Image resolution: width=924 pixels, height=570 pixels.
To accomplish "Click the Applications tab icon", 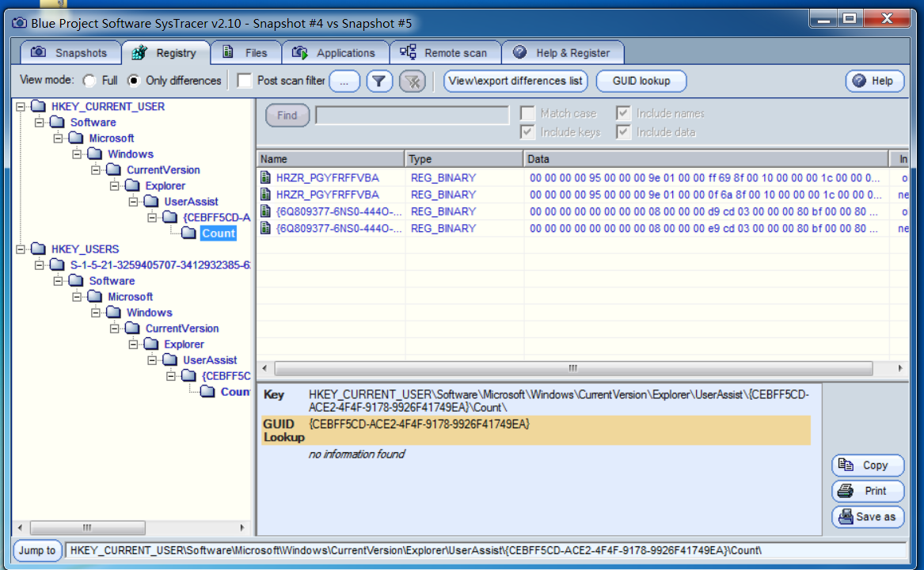I will tap(300, 52).
